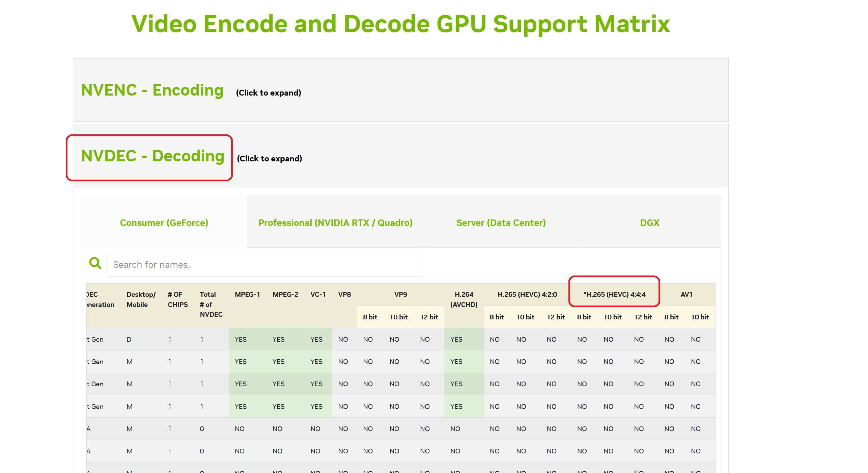Click the MPEG-2 column header
The image size is (868, 473).
point(285,294)
